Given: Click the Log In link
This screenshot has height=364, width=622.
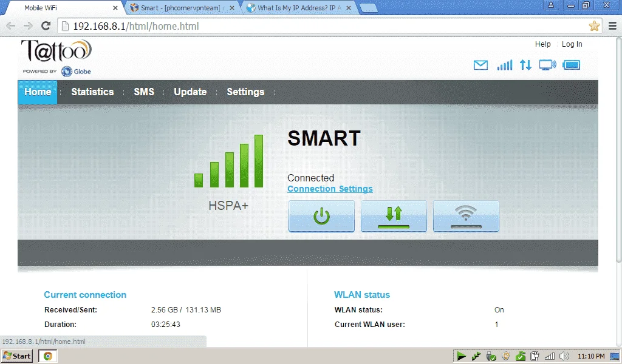Looking at the screenshot, I should (572, 44).
